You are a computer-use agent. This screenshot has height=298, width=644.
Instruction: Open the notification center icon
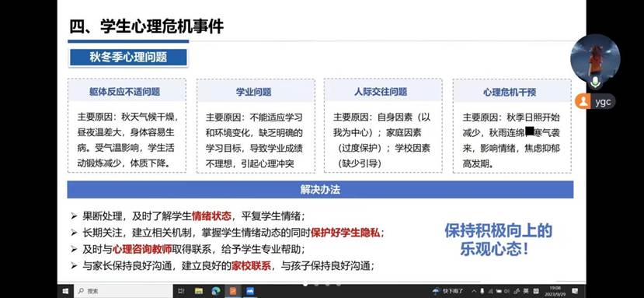575,291
